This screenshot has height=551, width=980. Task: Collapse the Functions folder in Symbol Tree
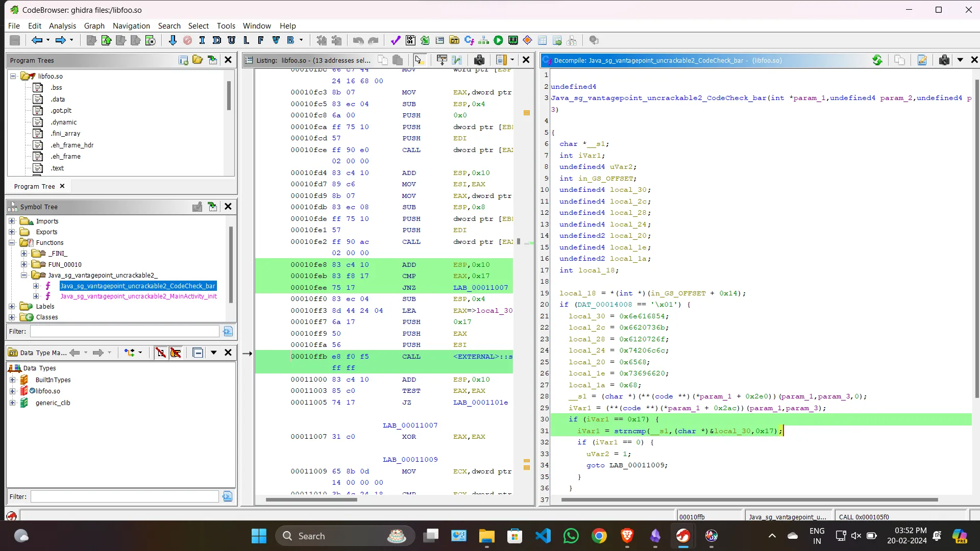coord(12,243)
